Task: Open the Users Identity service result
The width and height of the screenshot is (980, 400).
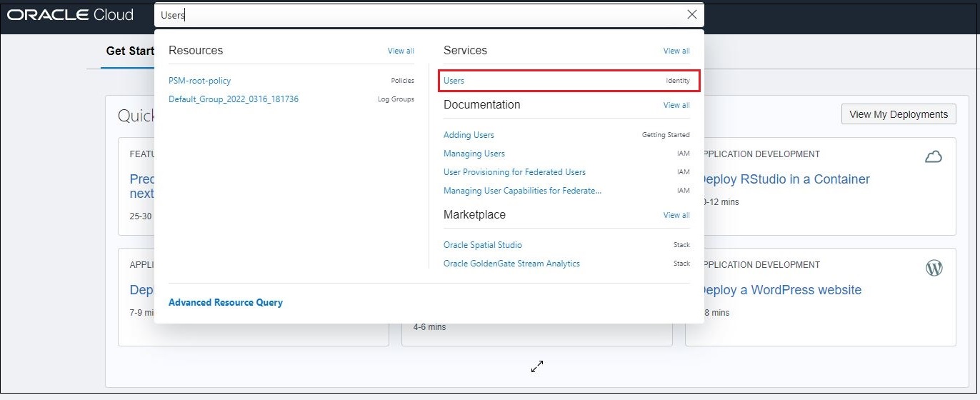Action: click(x=454, y=81)
